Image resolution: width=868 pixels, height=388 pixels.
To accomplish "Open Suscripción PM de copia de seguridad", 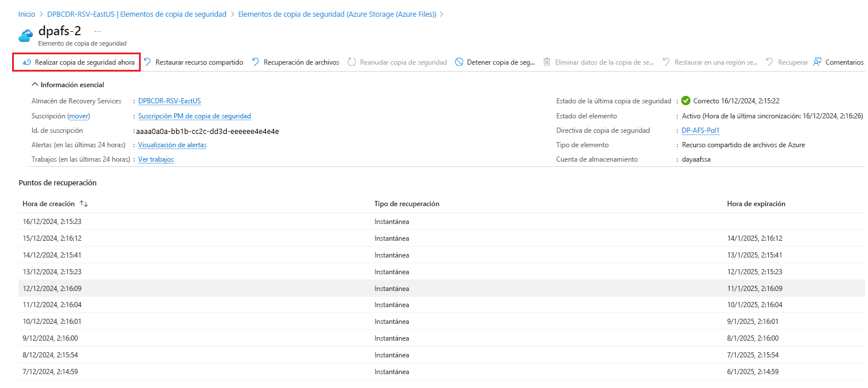I will point(194,116).
